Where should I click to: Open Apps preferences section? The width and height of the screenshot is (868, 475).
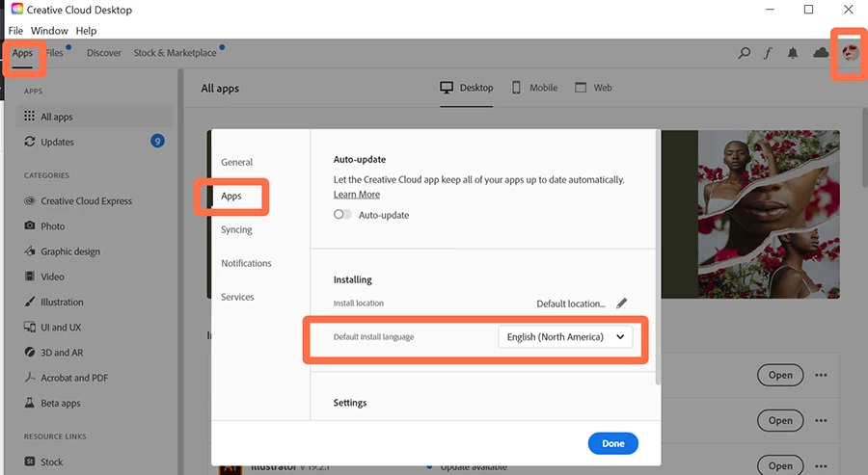click(x=231, y=196)
